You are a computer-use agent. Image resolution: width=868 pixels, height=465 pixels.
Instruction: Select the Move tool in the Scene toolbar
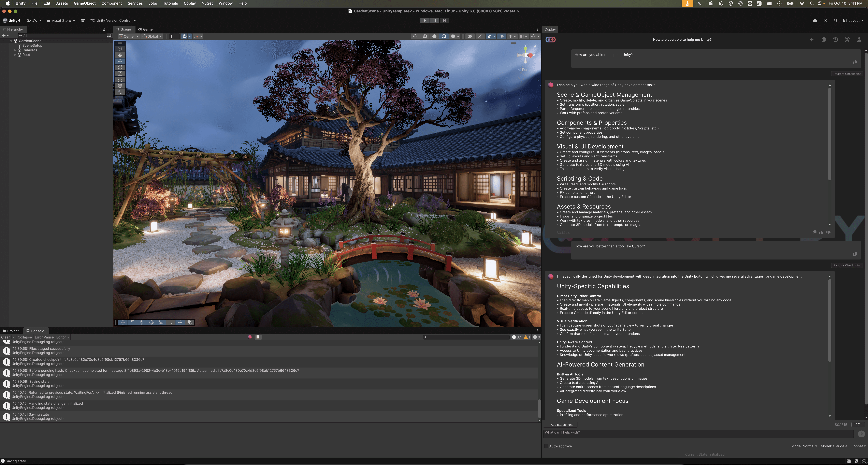[x=120, y=61]
